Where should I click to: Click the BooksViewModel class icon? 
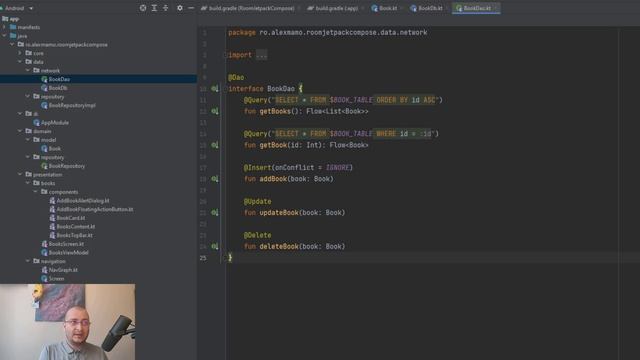(44, 253)
